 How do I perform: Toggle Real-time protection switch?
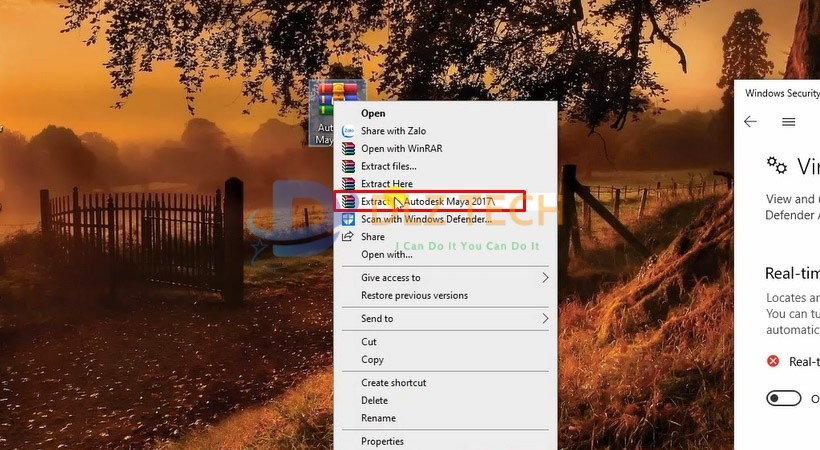pyautogui.click(x=784, y=398)
